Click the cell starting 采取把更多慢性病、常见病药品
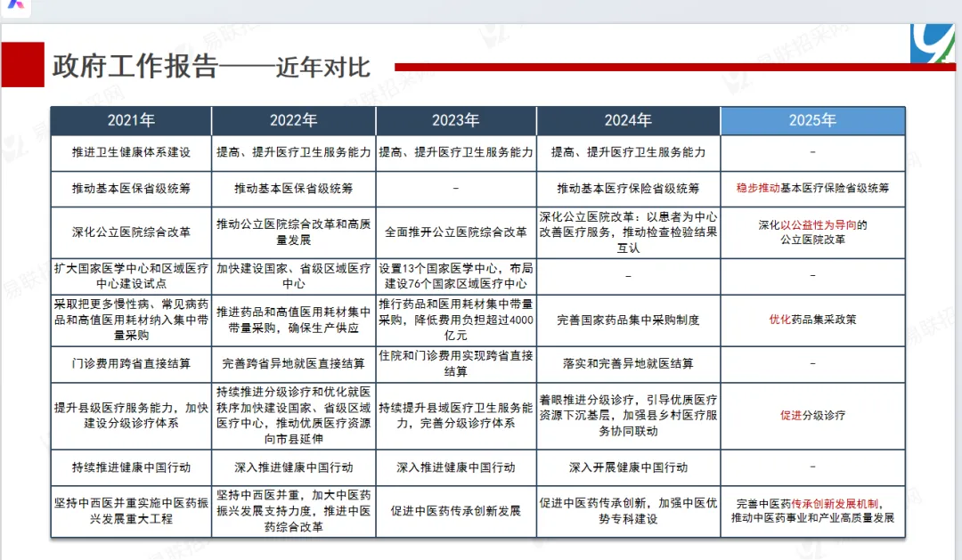The width and height of the screenshot is (962, 560). point(131,321)
